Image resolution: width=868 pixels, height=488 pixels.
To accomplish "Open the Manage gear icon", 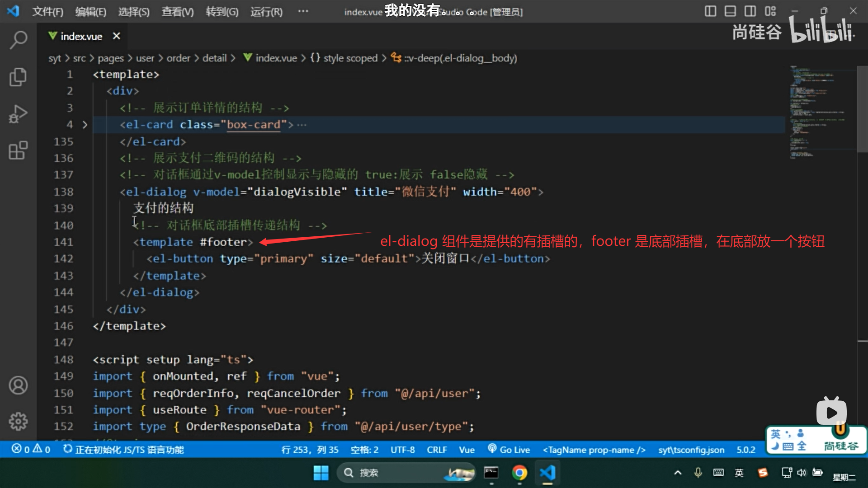I will coord(18,421).
